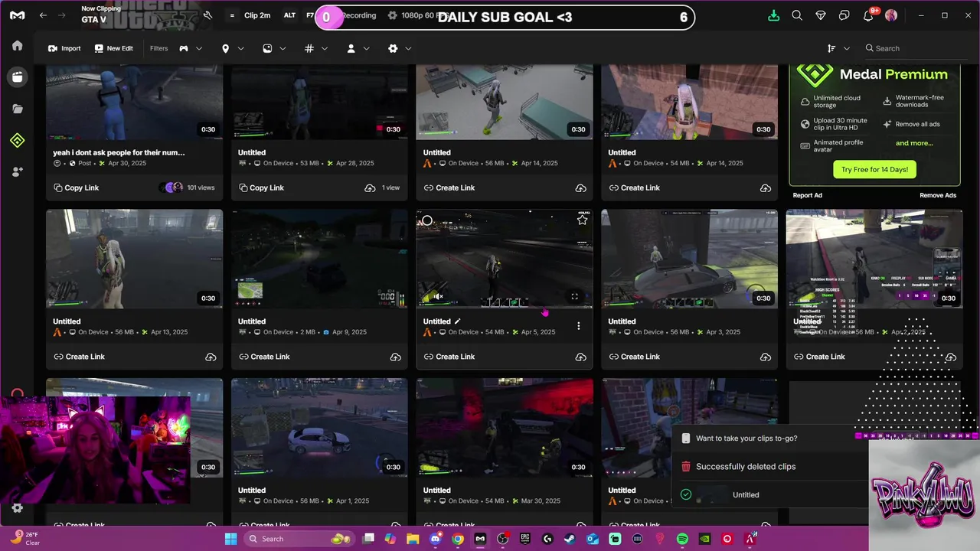Image resolution: width=980 pixels, height=551 pixels.
Task: Favorite the Apr 5 clip with star
Action: (x=582, y=220)
